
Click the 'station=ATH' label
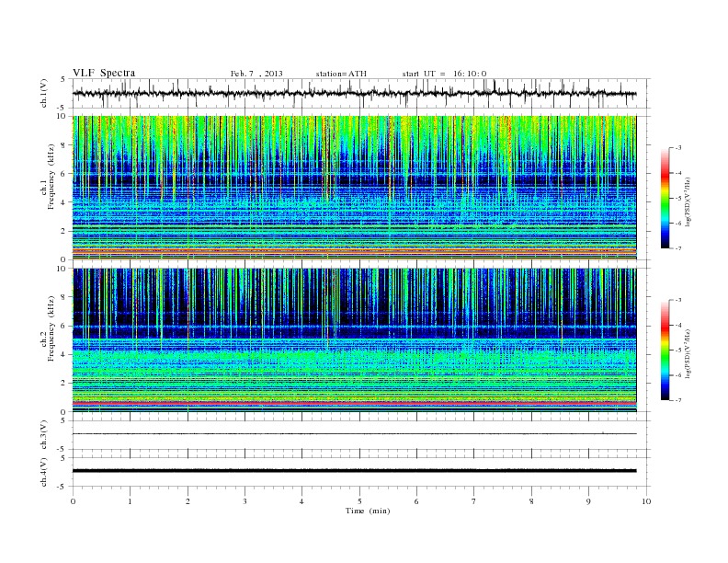[341, 74]
